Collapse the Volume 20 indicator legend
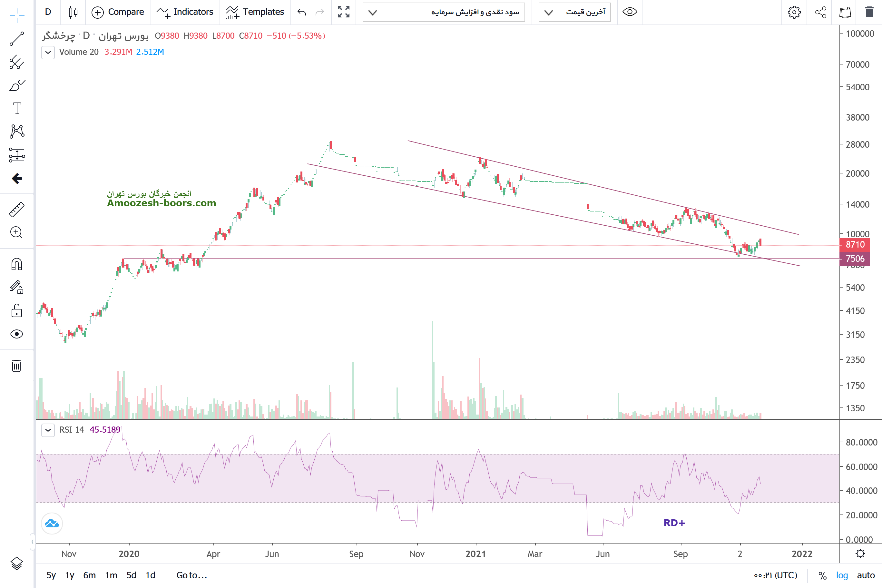 [x=48, y=52]
